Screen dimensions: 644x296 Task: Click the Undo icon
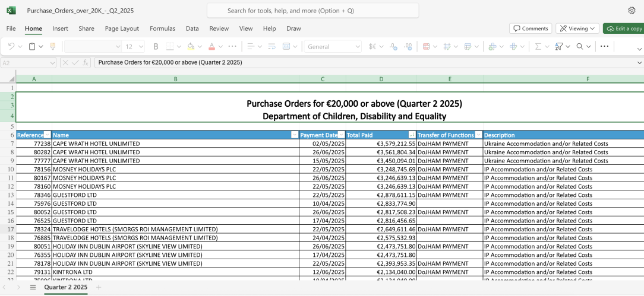pos(11,46)
